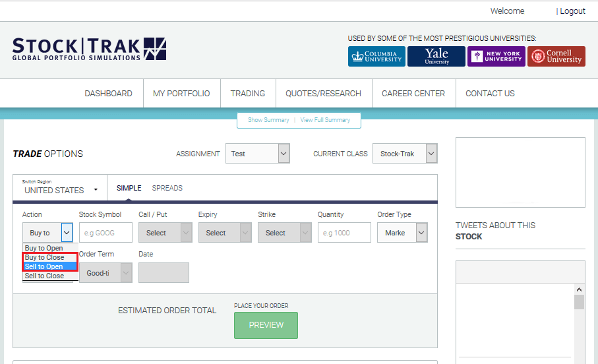Screen dimensions: 598x364
Task: Click the green Preview button
Action: coord(266,325)
